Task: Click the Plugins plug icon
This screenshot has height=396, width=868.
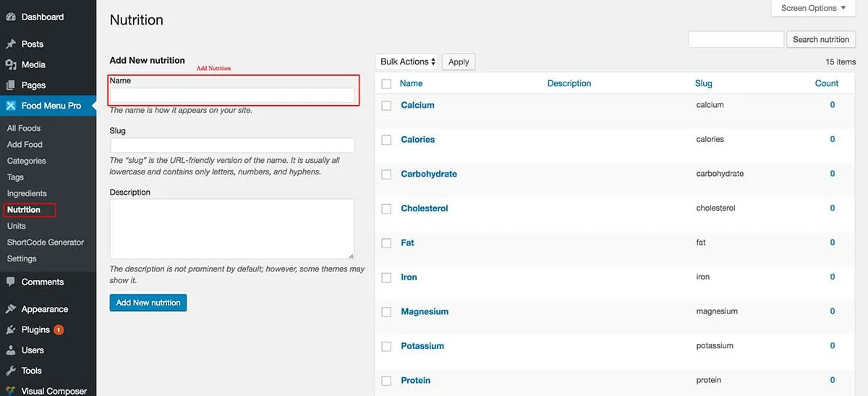Action: pos(11,329)
